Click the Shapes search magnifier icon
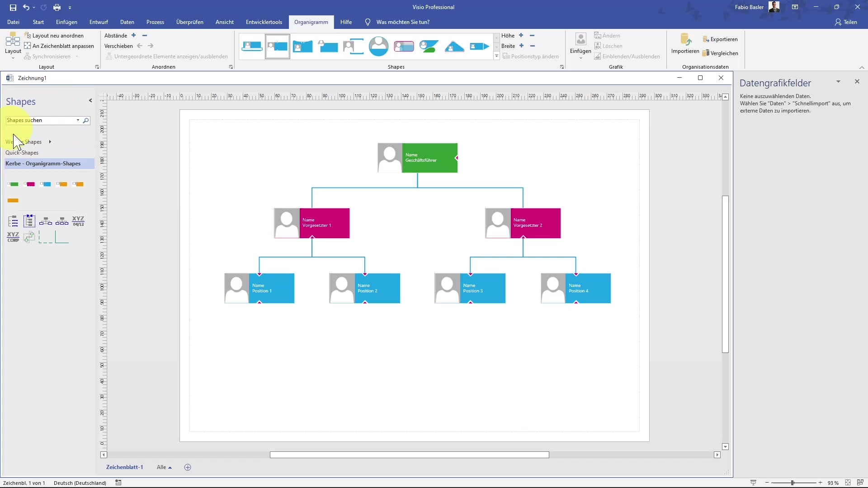Screen dimensions: 868x488 (x=85, y=120)
